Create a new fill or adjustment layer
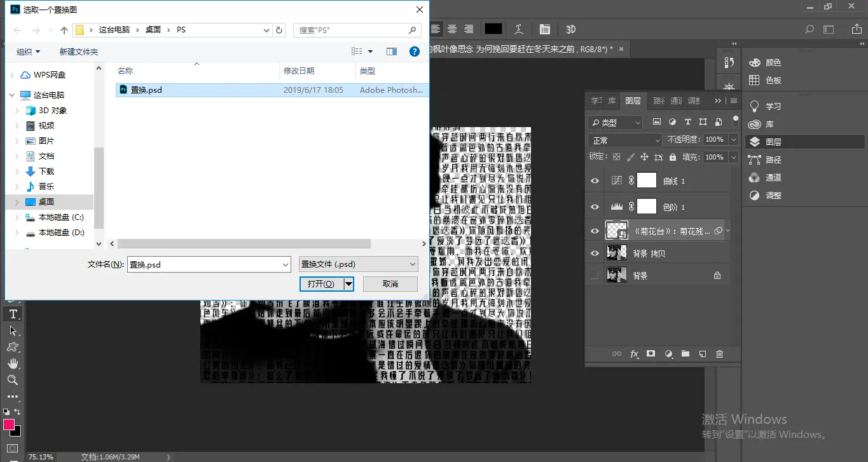This screenshot has height=462, width=868. tap(668, 354)
